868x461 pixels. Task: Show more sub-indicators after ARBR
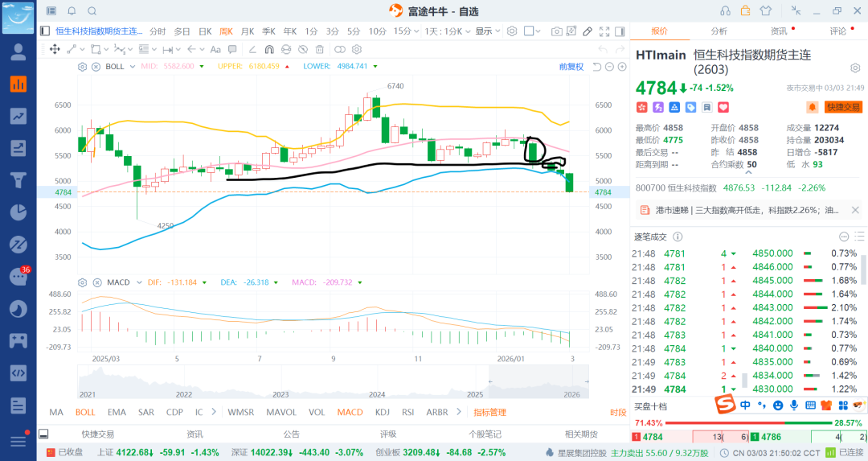pos(459,412)
